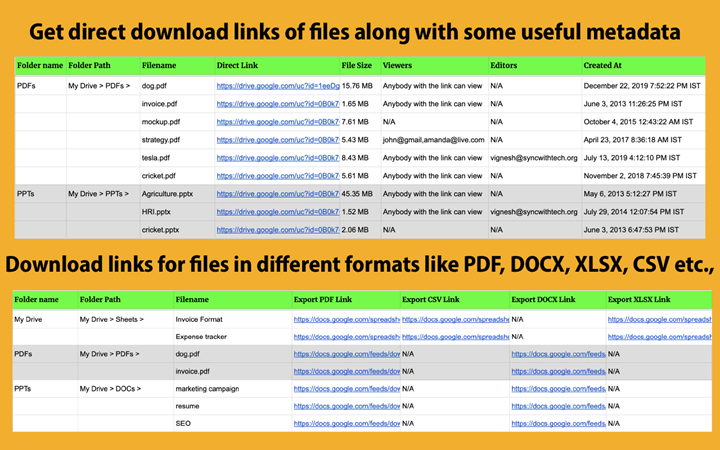The image size is (720, 450).
Task: Open Export PDF link in dog.pdf row
Action: [347, 354]
